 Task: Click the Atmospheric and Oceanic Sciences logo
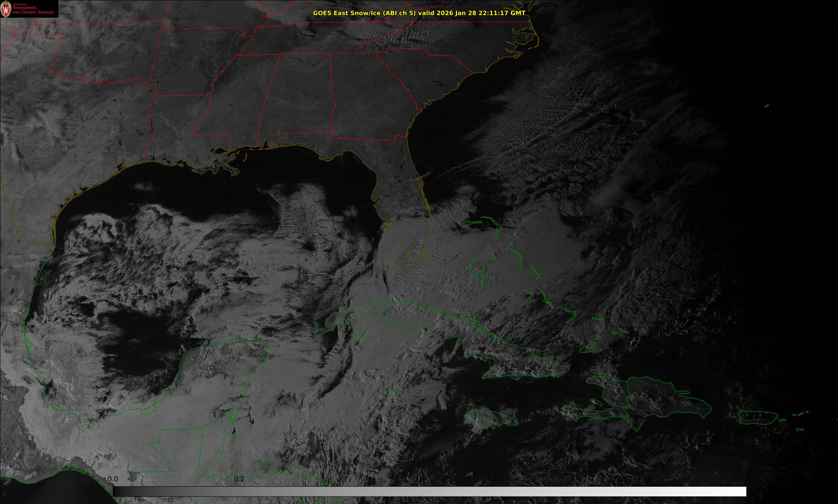pyautogui.click(x=29, y=9)
